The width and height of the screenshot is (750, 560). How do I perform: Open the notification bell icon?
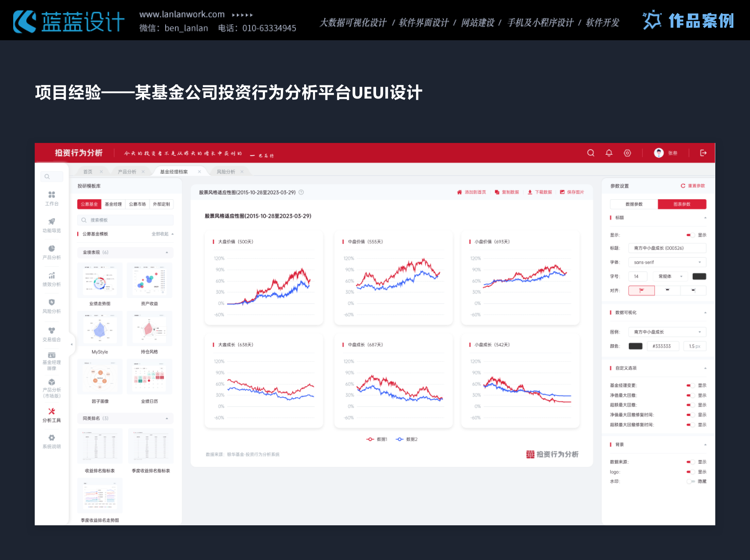(x=609, y=153)
